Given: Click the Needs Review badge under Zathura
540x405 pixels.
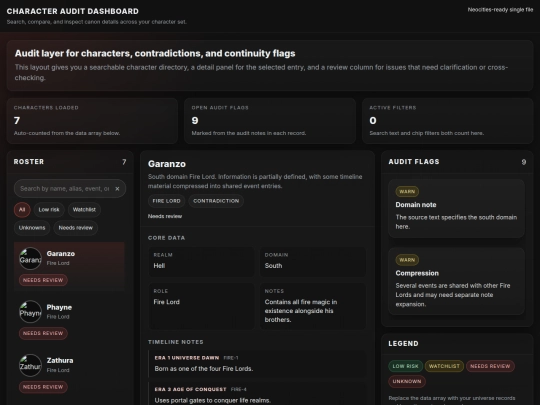Looking at the screenshot, I should pos(43,387).
